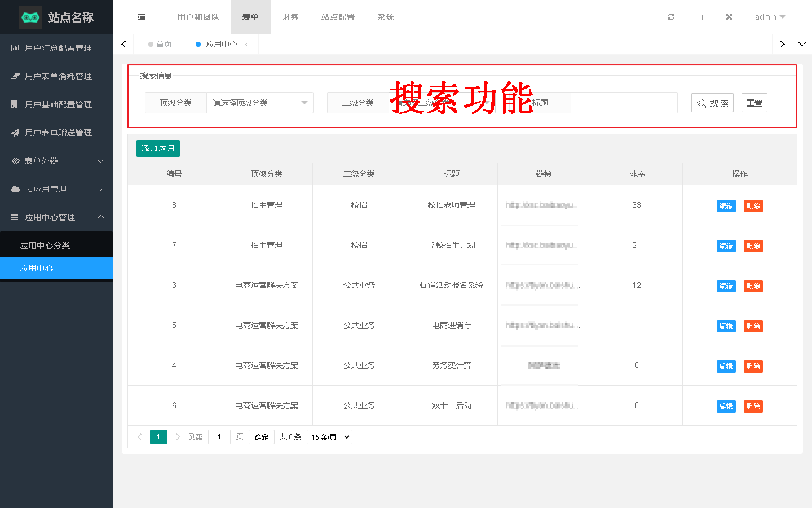Click the refresh icon in the top bar
Screen dimensions: 812x508
(x=671, y=17)
